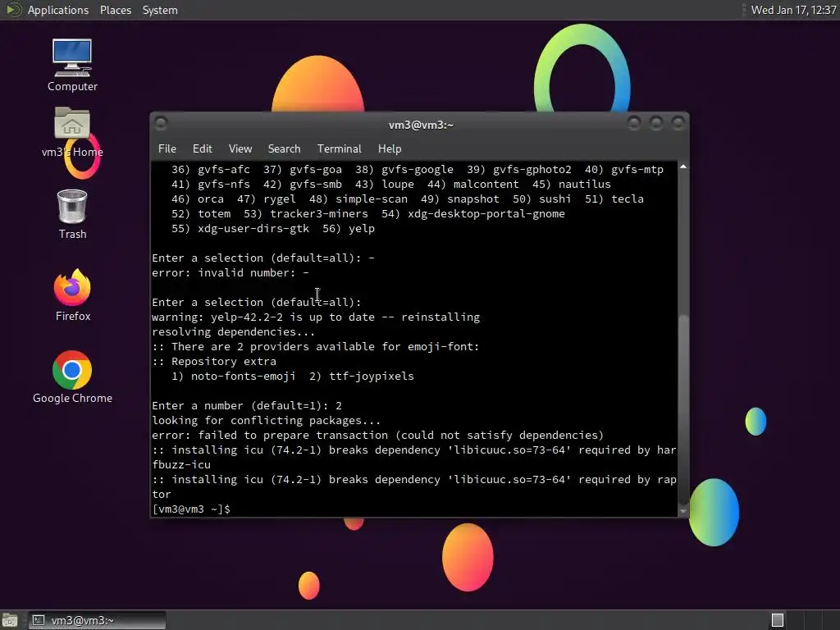Open the terminal Search menu
The height and width of the screenshot is (630, 840).
click(284, 148)
